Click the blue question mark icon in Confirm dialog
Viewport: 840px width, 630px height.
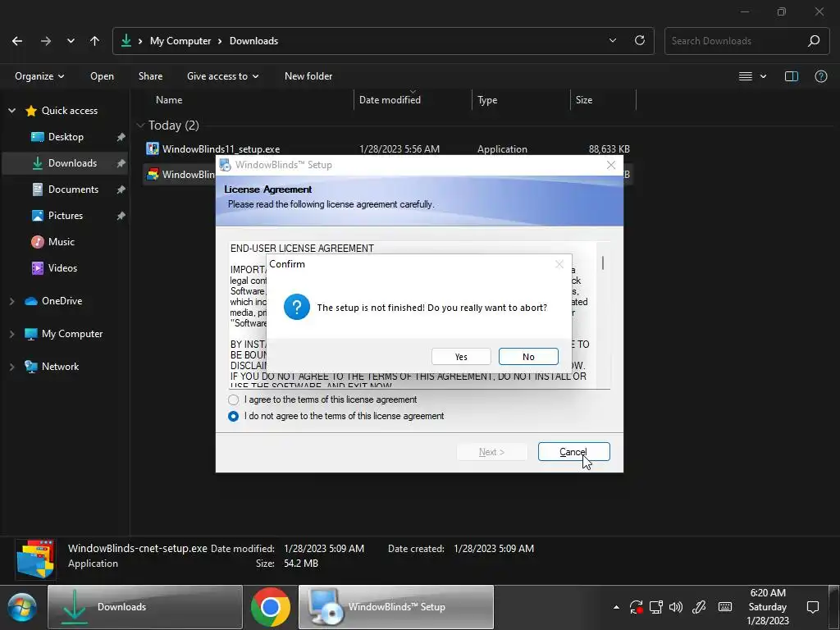pos(297,307)
